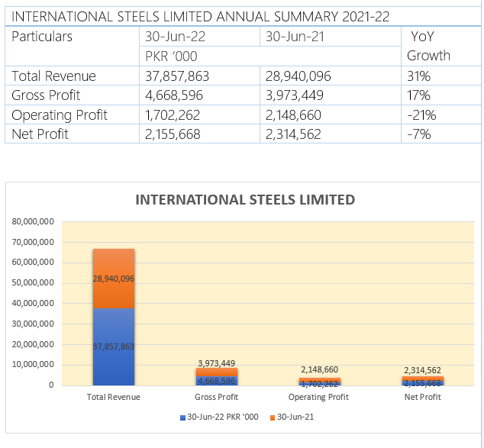Select the "30-Jun-22" column header
This screenshot has height=448, width=484.
click(x=175, y=37)
